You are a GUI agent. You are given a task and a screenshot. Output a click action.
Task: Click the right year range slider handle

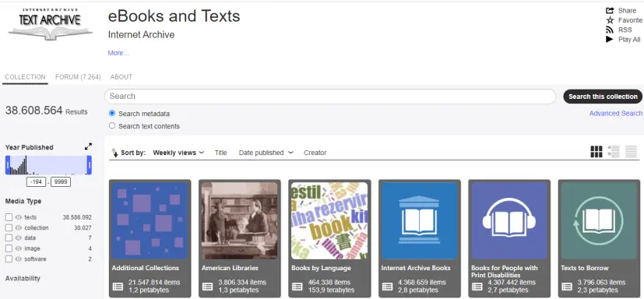point(89,165)
